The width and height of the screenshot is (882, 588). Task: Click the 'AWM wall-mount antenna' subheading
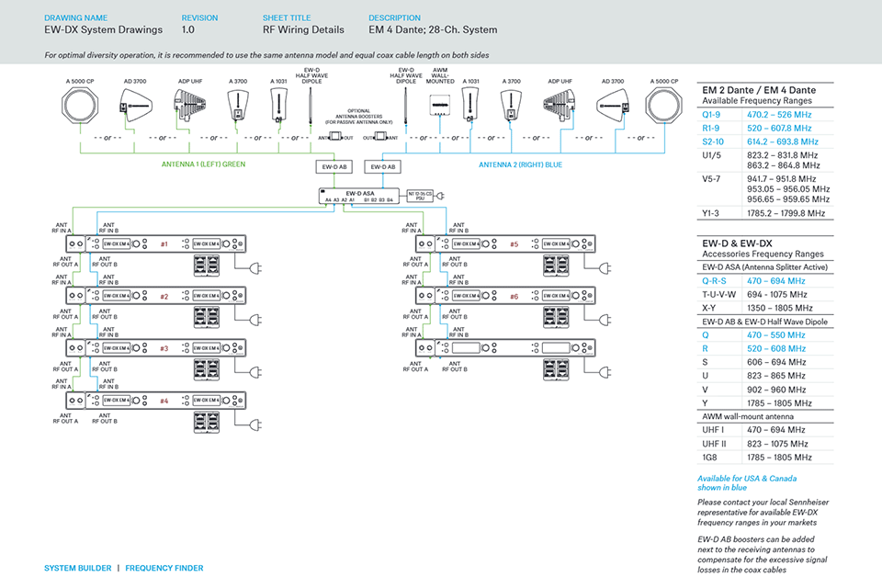click(x=748, y=417)
